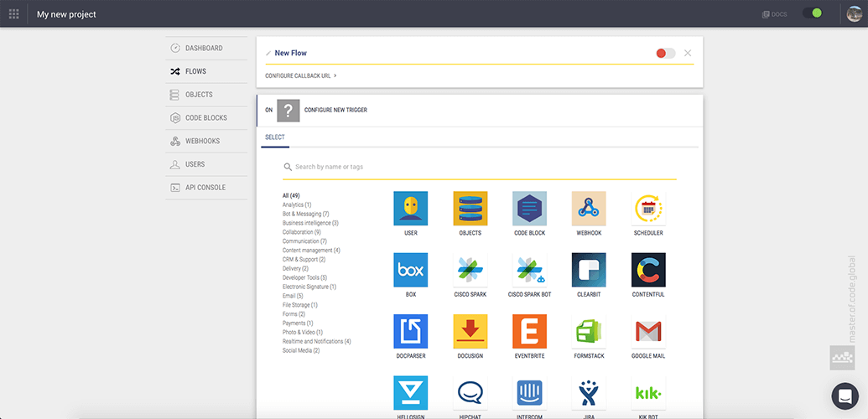The height and width of the screenshot is (419, 868).
Task: Select the CONTENTFUL integration icon
Action: (x=648, y=270)
